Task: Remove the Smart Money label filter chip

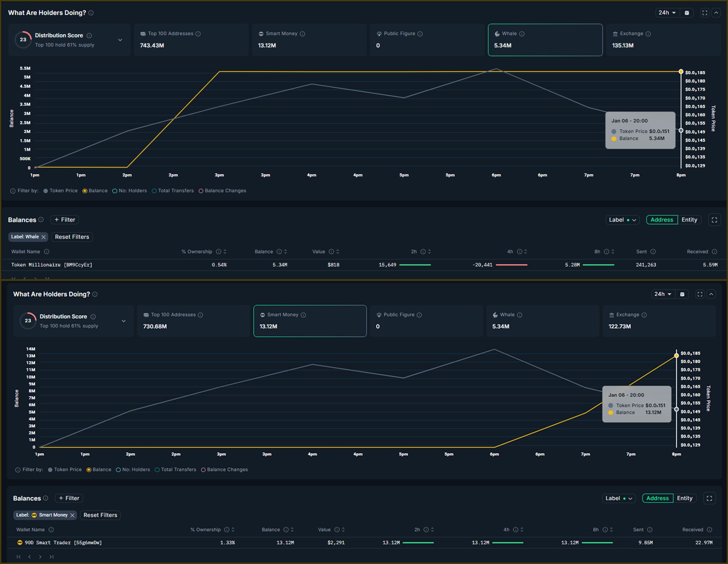Action: pos(72,515)
